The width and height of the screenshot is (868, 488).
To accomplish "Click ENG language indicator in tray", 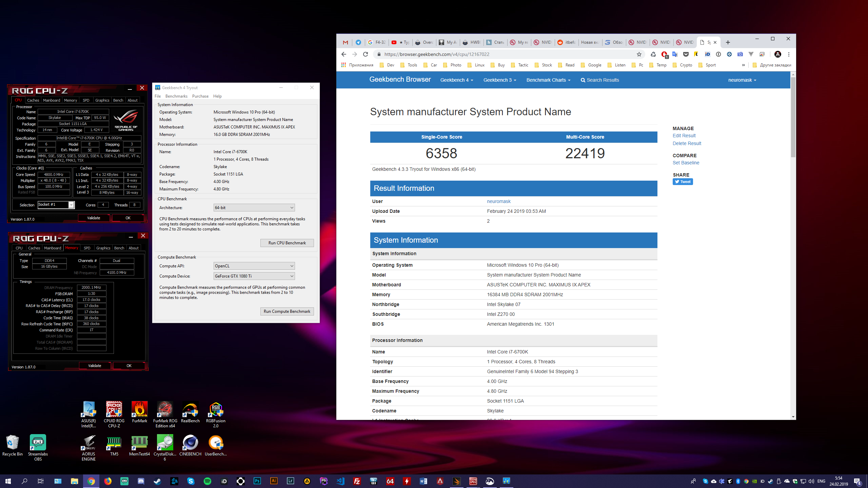I will pyautogui.click(x=821, y=481).
